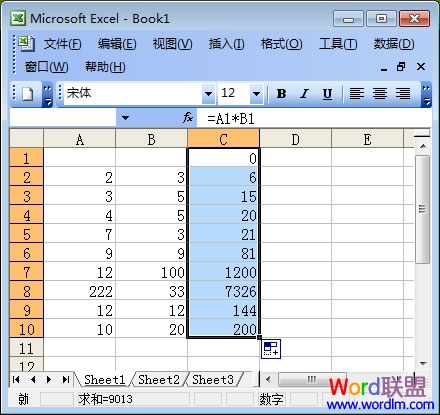Expand the Name Box dropdown
This screenshot has height=415, width=440.
click(x=125, y=118)
